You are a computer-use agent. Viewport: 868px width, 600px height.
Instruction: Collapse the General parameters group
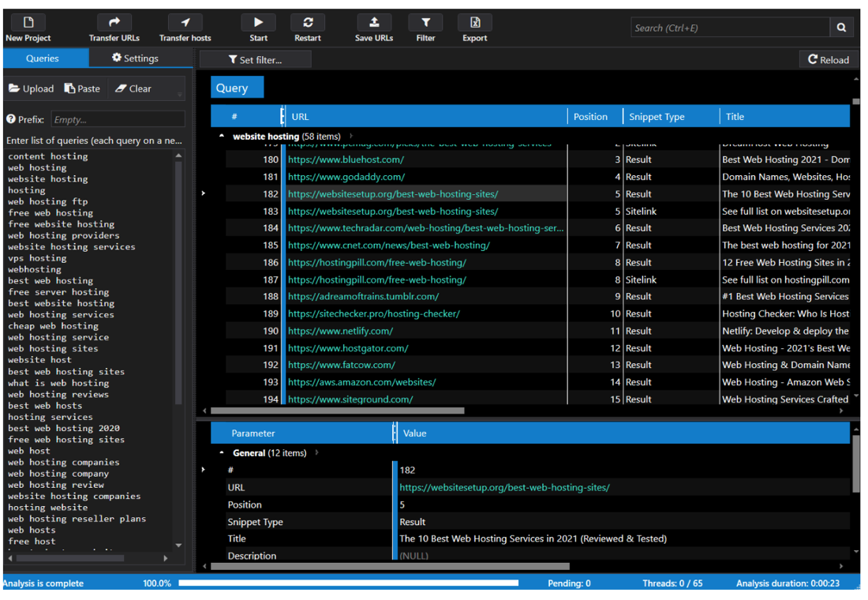[x=222, y=453]
